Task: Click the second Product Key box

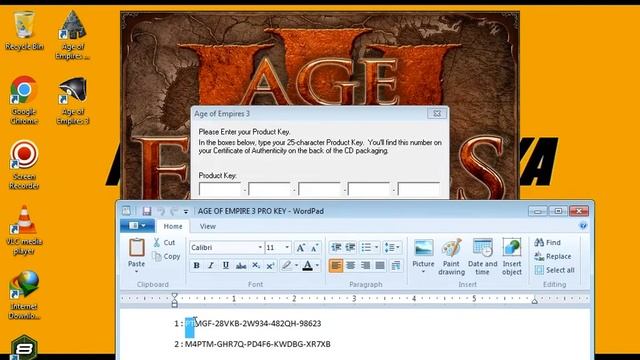Action: (x=269, y=189)
